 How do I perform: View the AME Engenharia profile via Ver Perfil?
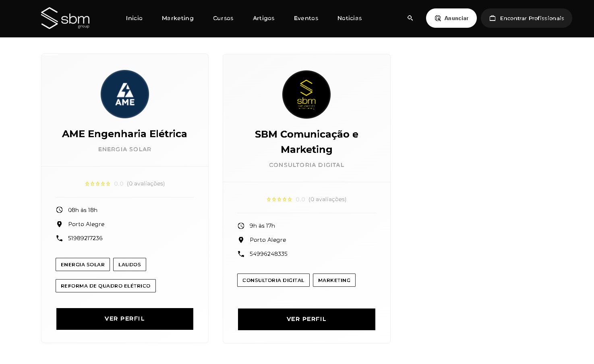pyautogui.click(x=125, y=319)
